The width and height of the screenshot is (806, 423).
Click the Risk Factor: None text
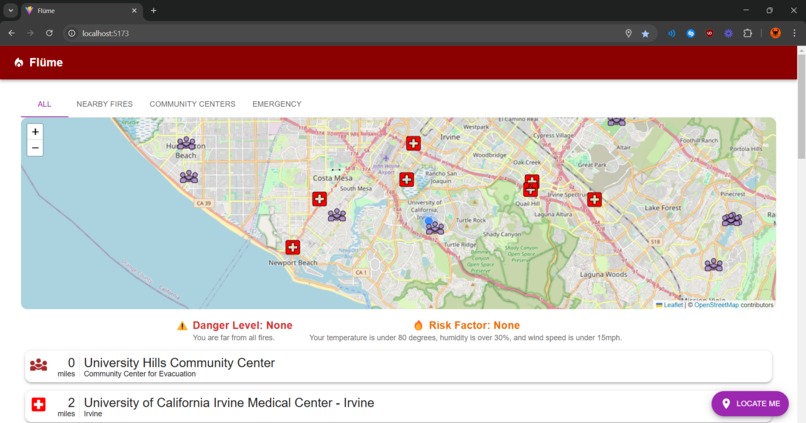[474, 325]
